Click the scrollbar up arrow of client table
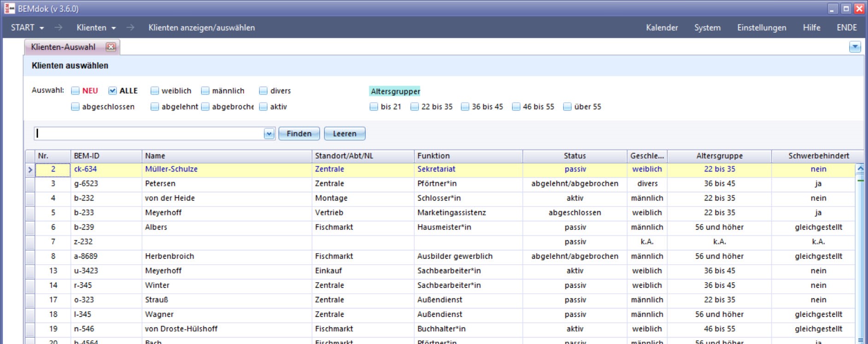This screenshot has height=344, width=868. tap(860, 169)
